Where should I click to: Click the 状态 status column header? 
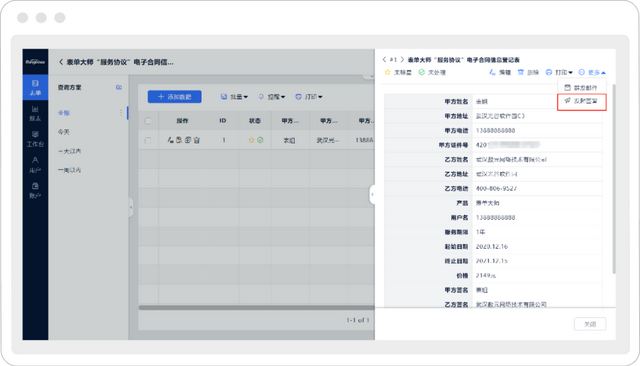pos(255,121)
